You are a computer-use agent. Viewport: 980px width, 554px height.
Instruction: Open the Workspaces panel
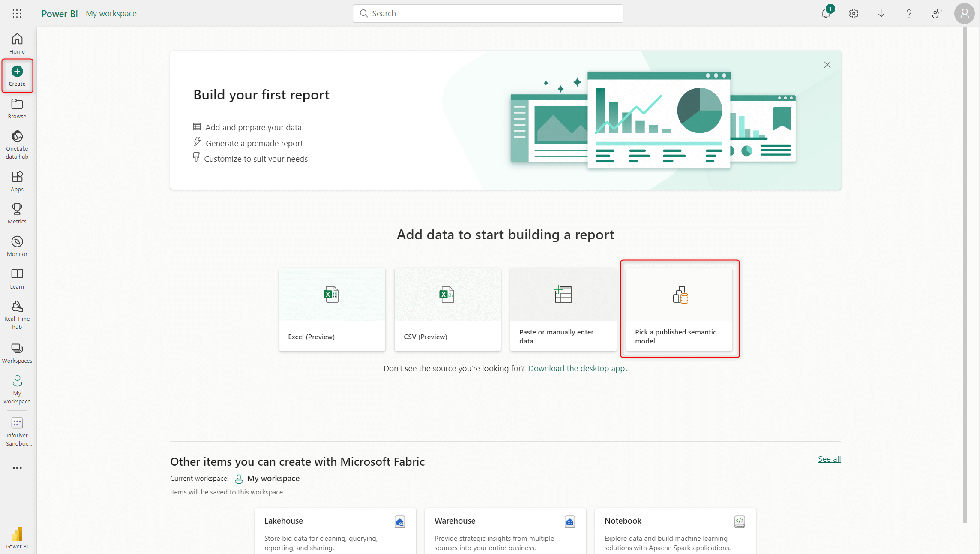[17, 352]
